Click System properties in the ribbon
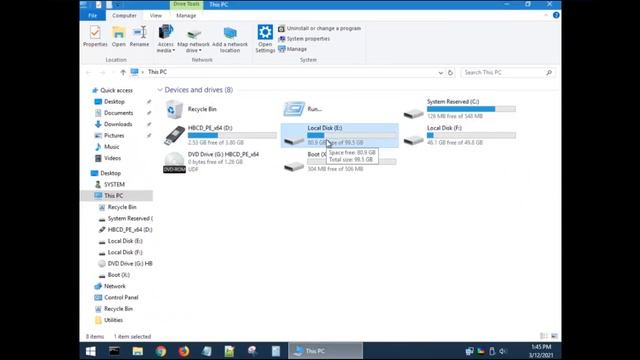This screenshot has height=360, width=640. (x=304, y=39)
